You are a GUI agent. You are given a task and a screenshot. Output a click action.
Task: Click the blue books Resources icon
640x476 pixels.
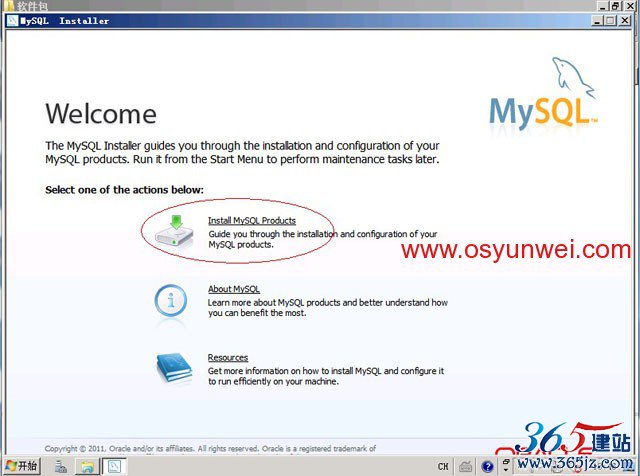[174, 368]
